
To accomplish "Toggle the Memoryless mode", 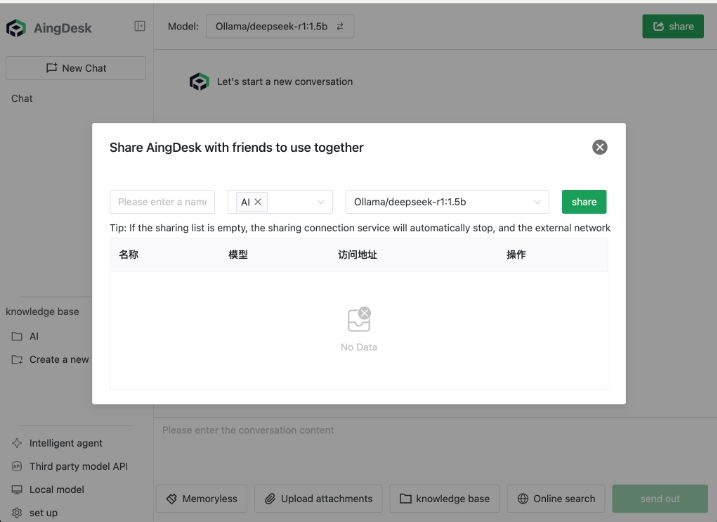I will (202, 498).
